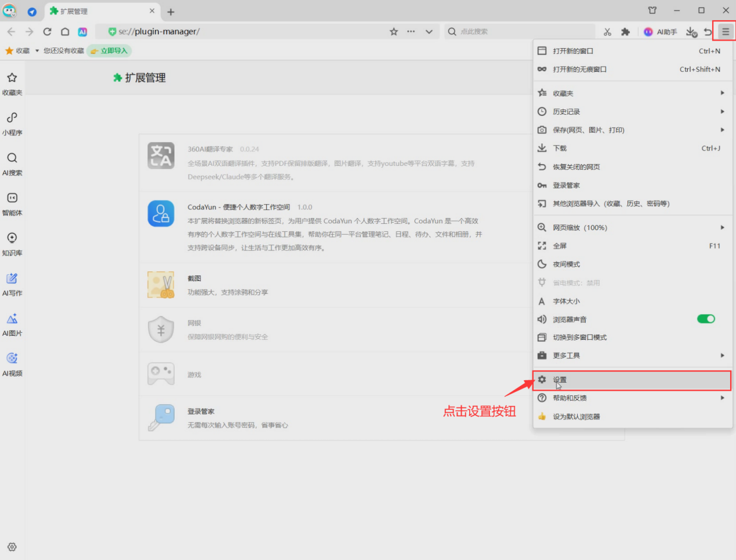736x560 pixels.
Task: Select 夜间模式 from the menu
Action: pos(567,264)
